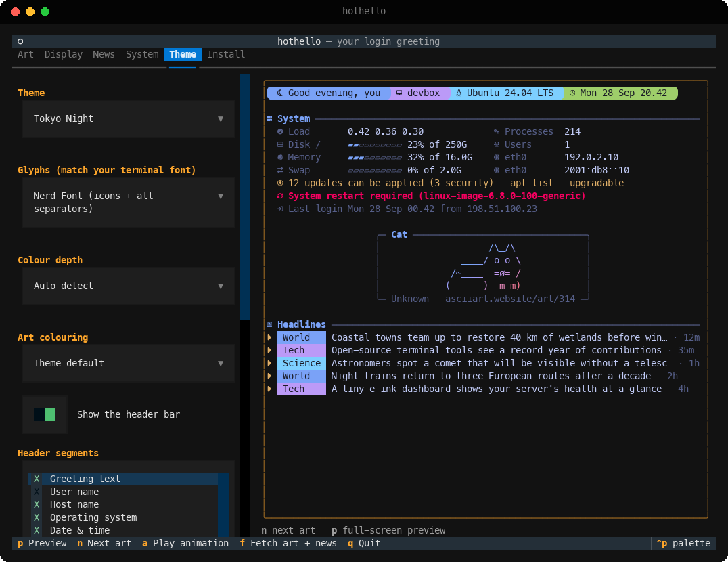Switch to the News tab
The height and width of the screenshot is (562, 728).
tap(104, 54)
